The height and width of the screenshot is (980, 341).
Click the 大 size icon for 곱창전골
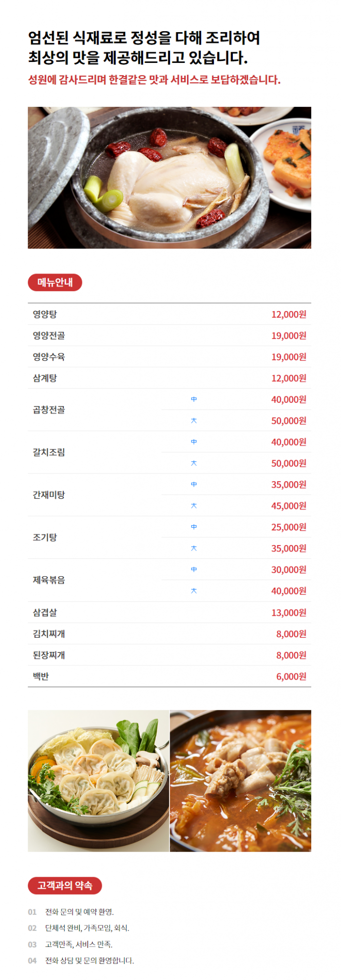(x=194, y=420)
